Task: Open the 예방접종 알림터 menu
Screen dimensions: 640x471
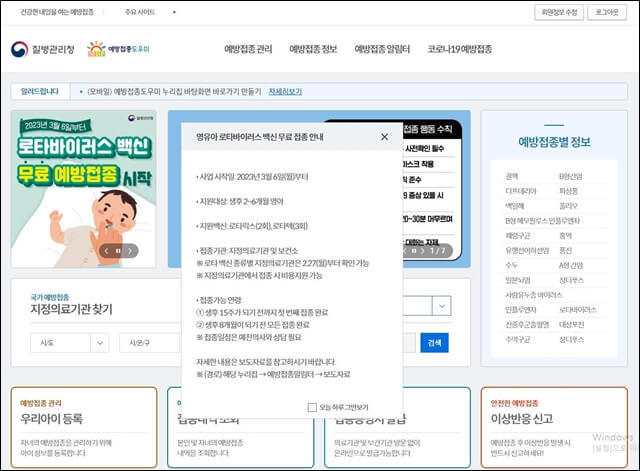Action: click(382, 49)
